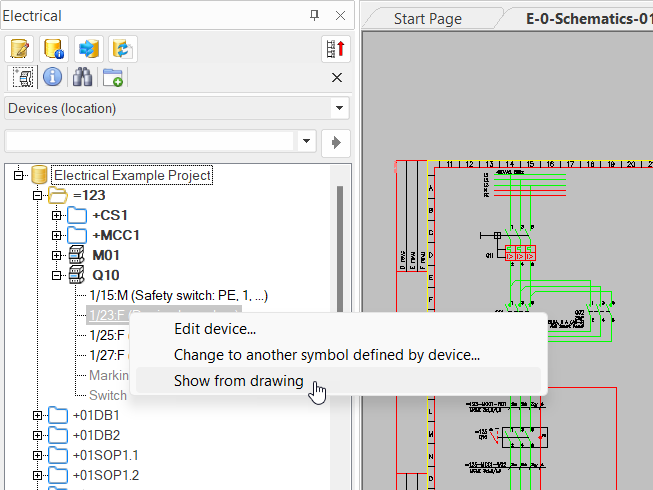Click the database edit (pencil) icon

click(20, 49)
